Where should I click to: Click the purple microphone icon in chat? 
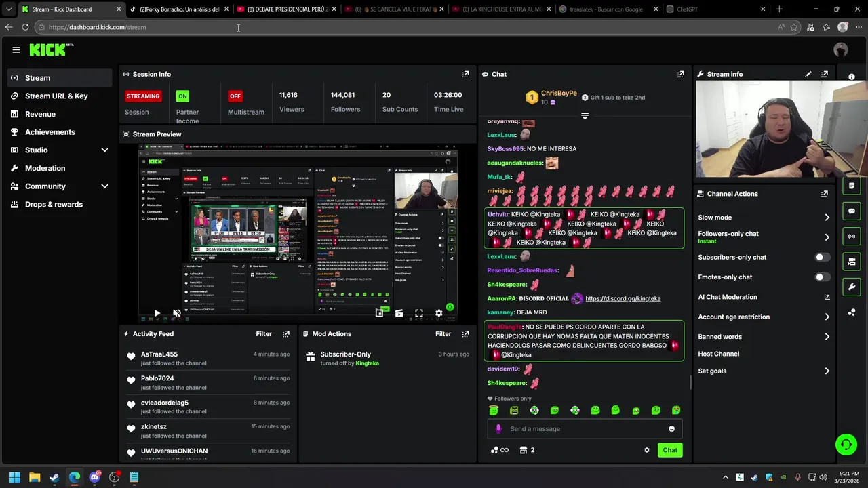[x=498, y=429]
